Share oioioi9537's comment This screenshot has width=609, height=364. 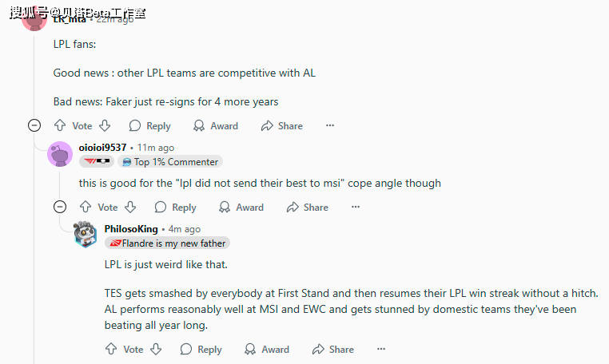(x=307, y=208)
